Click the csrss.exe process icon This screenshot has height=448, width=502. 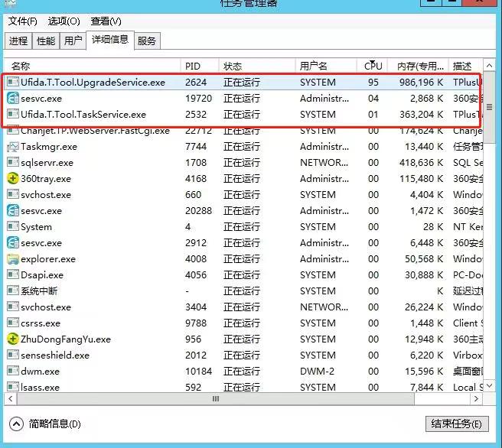pos(13,323)
